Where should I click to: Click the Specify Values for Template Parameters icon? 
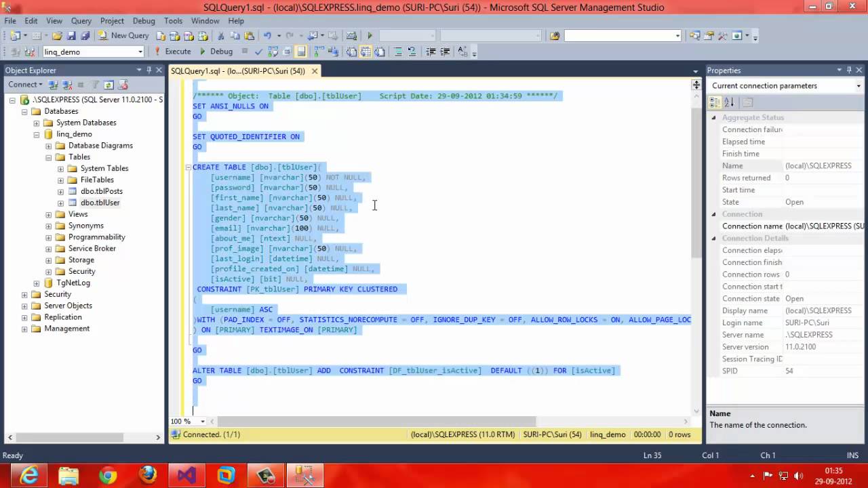[462, 52]
